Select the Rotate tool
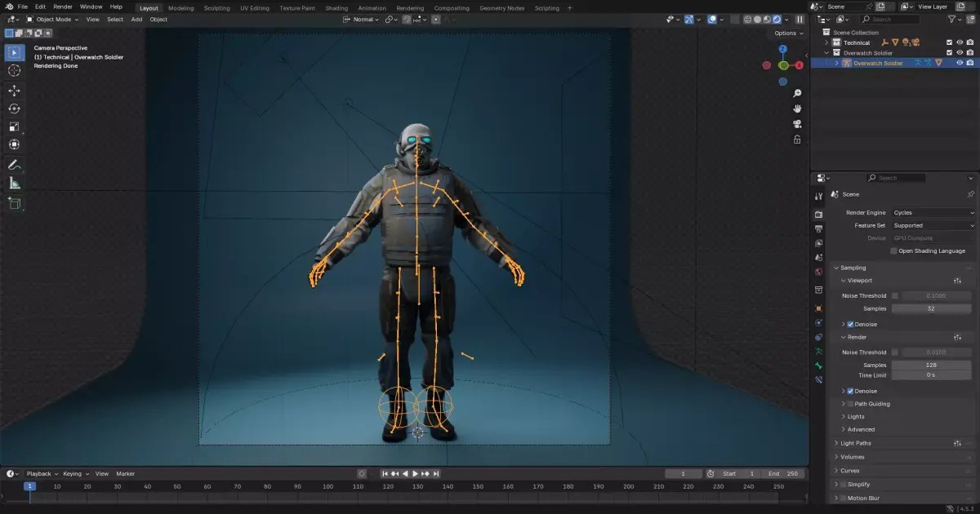 [x=14, y=109]
